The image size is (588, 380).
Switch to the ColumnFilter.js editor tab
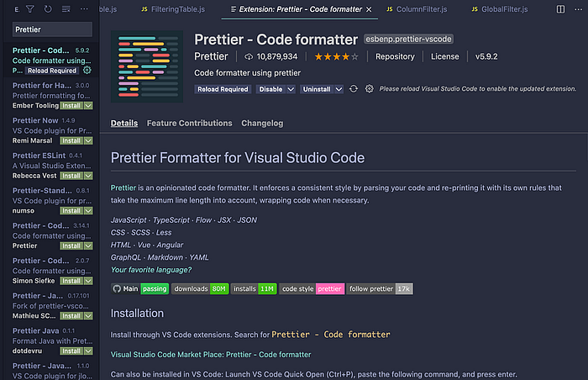[x=417, y=9]
